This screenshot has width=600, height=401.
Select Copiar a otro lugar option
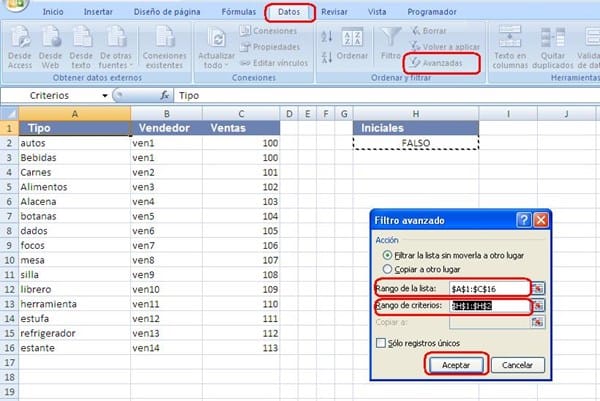387,269
